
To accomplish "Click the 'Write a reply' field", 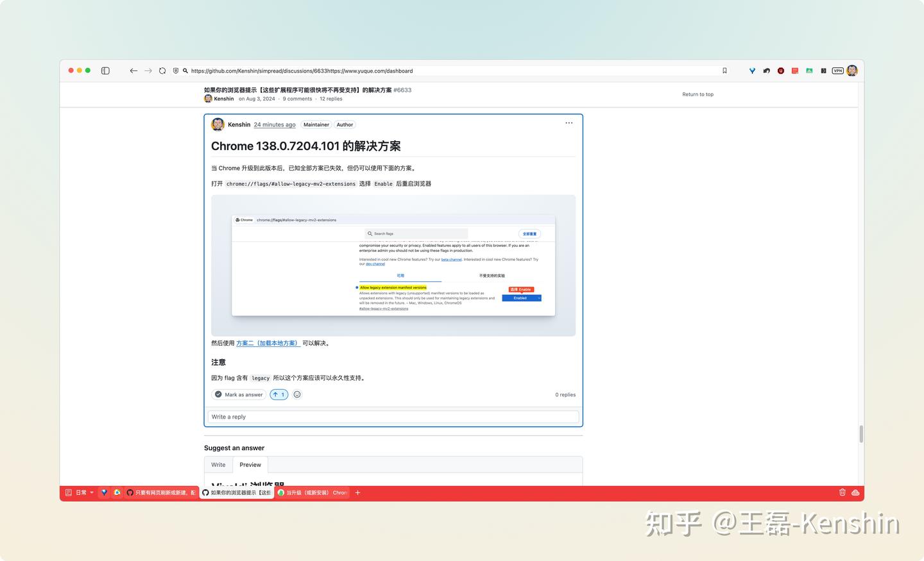I will click(x=393, y=417).
